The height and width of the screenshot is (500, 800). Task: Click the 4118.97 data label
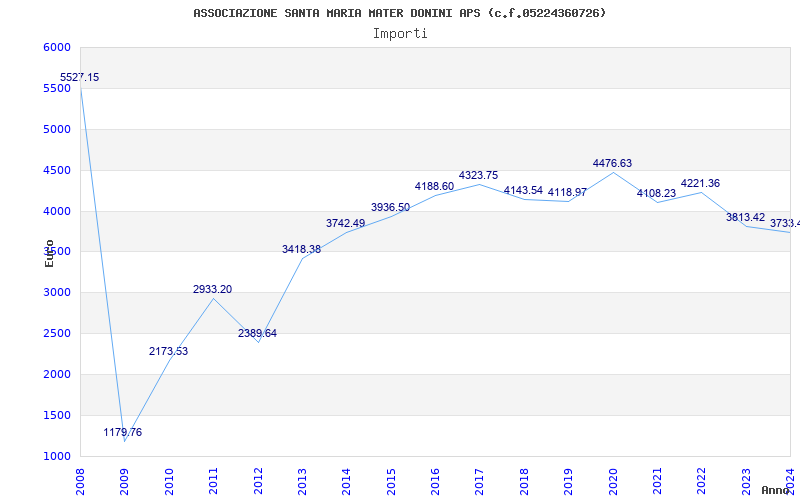567,192
